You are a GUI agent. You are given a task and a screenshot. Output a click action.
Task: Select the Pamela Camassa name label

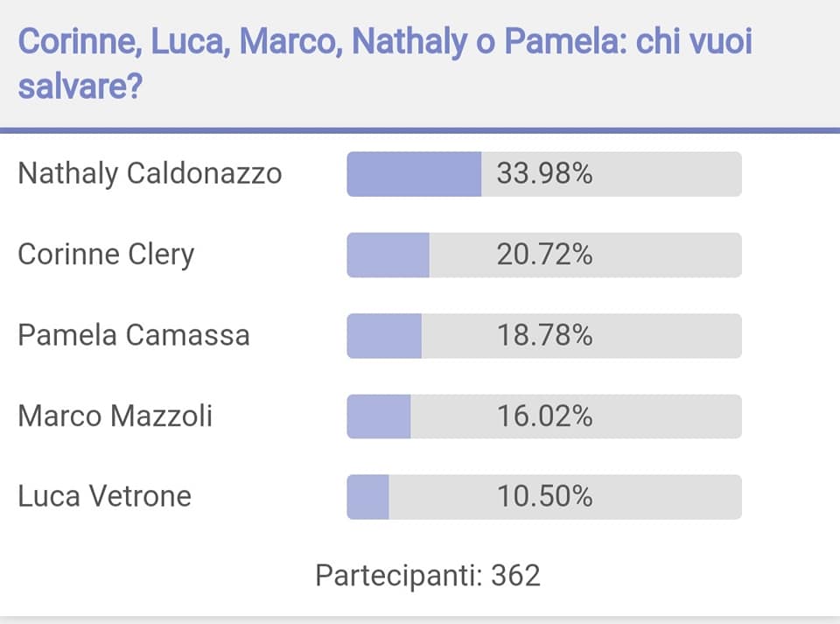point(134,335)
